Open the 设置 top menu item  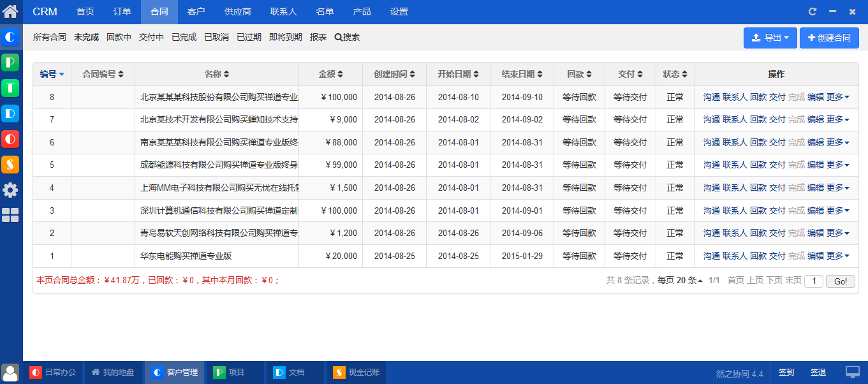point(399,11)
